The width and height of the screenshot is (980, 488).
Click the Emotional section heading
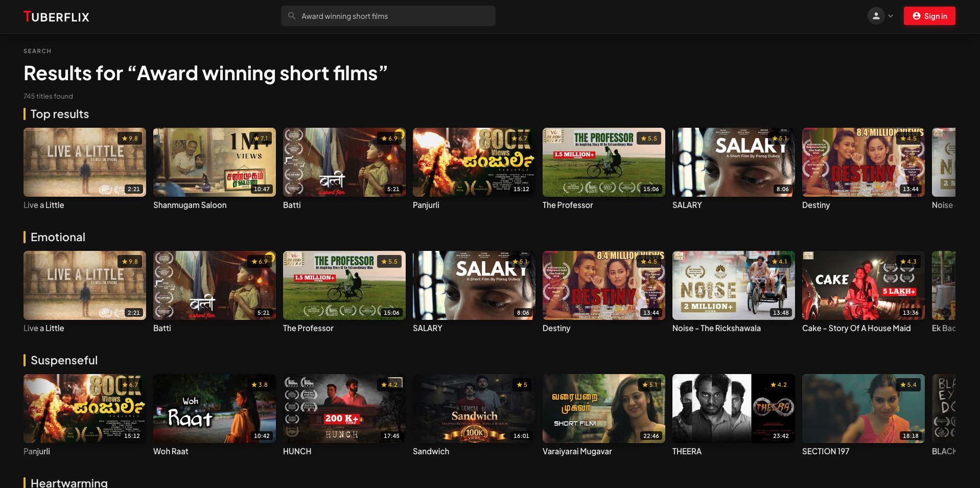(58, 237)
